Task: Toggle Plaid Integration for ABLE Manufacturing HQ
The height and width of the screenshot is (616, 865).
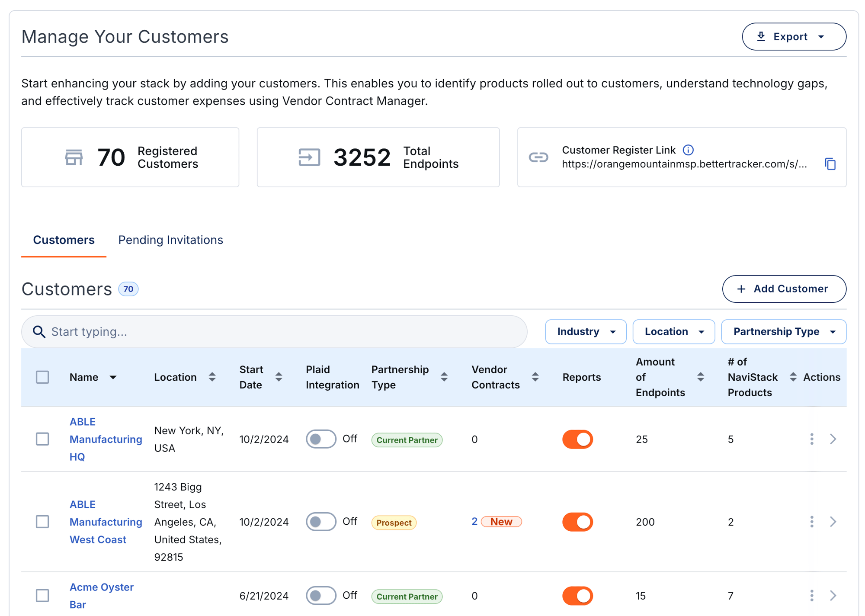Action: point(321,439)
